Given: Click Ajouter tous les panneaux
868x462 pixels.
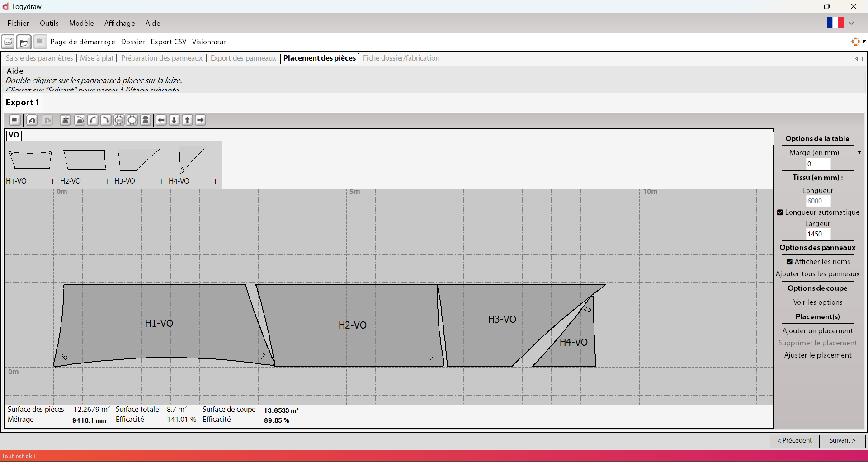Looking at the screenshot, I should 818,274.
